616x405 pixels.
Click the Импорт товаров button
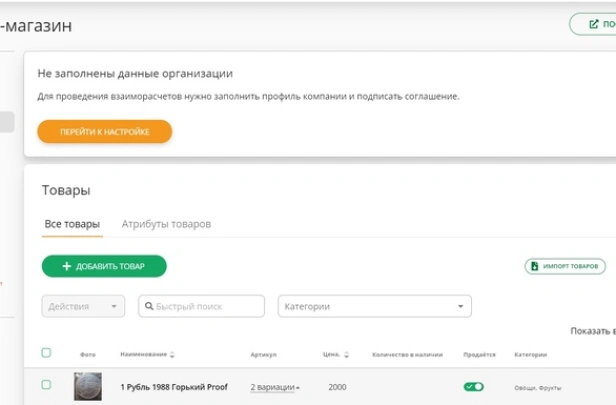[565, 266]
